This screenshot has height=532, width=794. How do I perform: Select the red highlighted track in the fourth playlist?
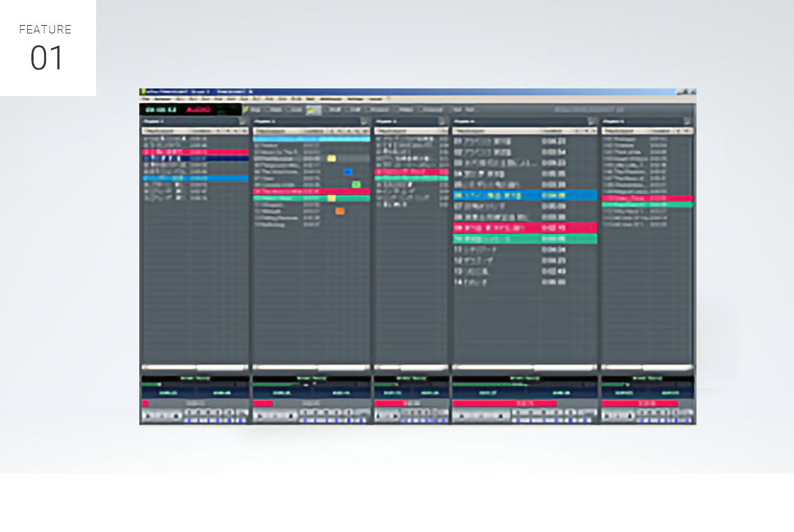(524, 228)
